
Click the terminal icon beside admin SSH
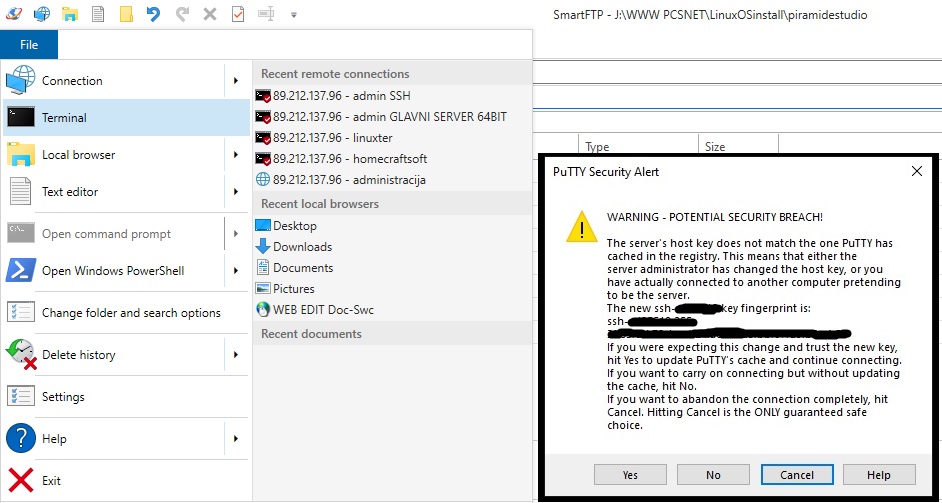[263, 96]
